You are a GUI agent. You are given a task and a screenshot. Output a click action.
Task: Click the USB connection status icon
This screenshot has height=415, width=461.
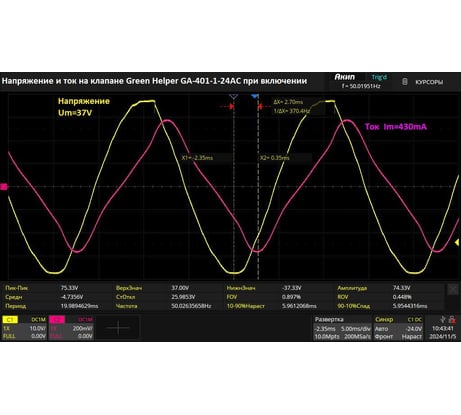[x=442, y=320]
